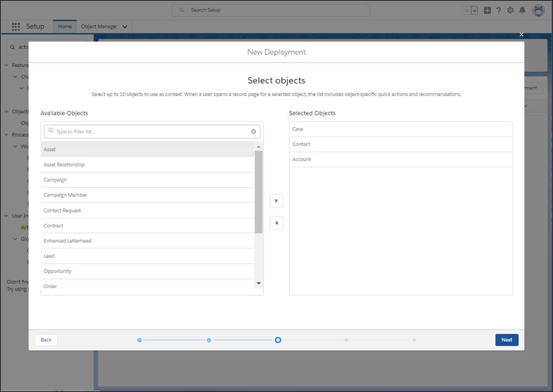Open the favorites list dropdown arrow
Screen dimensions: 553x392
click(x=474, y=10)
